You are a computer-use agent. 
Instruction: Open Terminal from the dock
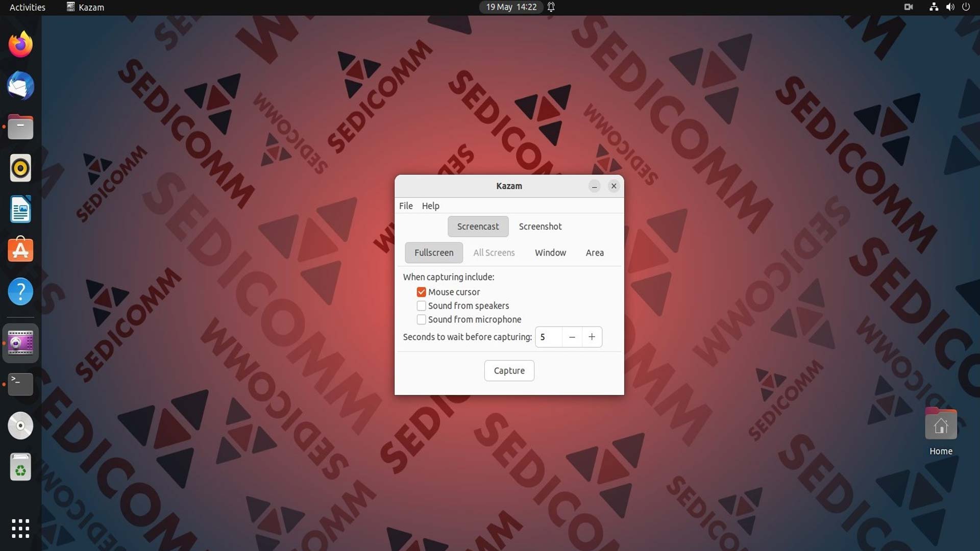click(20, 384)
